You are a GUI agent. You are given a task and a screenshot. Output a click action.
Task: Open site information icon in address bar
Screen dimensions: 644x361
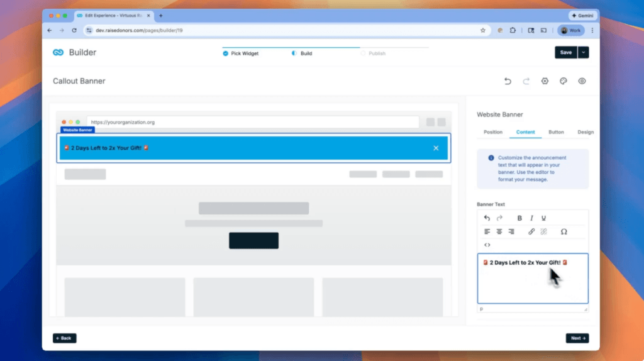[x=89, y=30]
